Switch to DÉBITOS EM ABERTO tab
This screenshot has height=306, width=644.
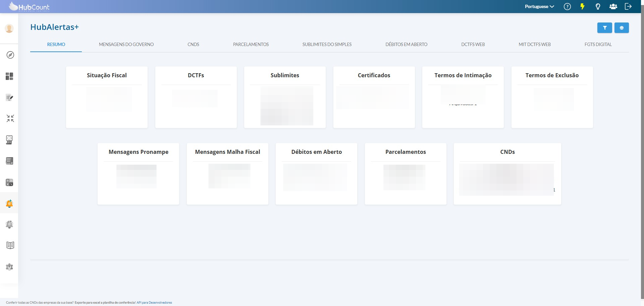(406, 44)
